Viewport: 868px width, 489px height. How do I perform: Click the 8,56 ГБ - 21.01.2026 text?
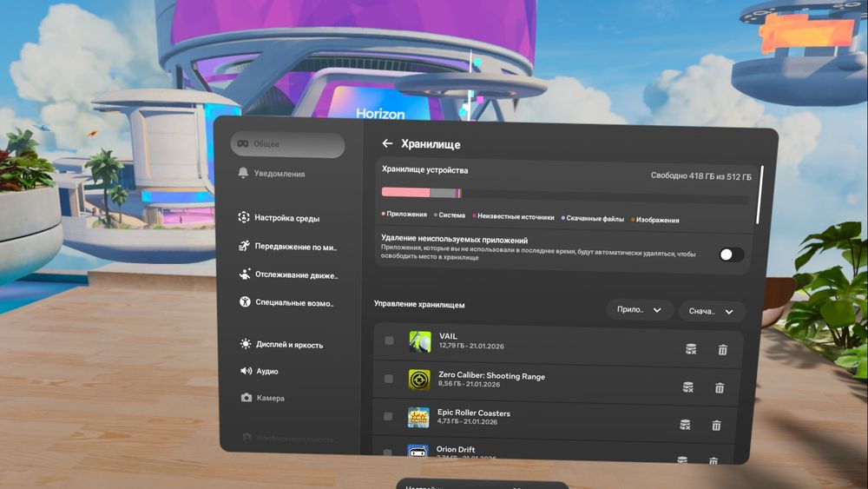pyautogui.click(x=469, y=384)
